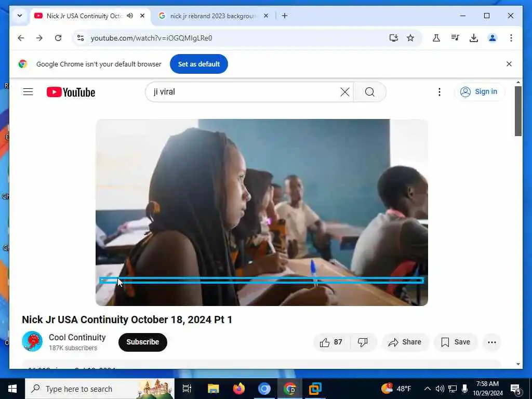Close the Nick Jr USA Continuity tab
This screenshot has width=532, height=399.
pos(142,16)
